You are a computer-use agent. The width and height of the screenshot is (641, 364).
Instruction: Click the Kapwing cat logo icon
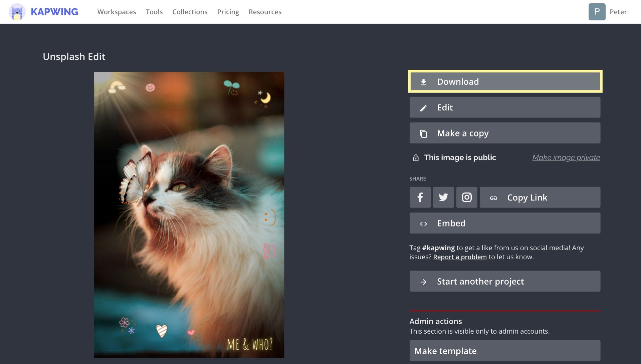pyautogui.click(x=17, y=12)
